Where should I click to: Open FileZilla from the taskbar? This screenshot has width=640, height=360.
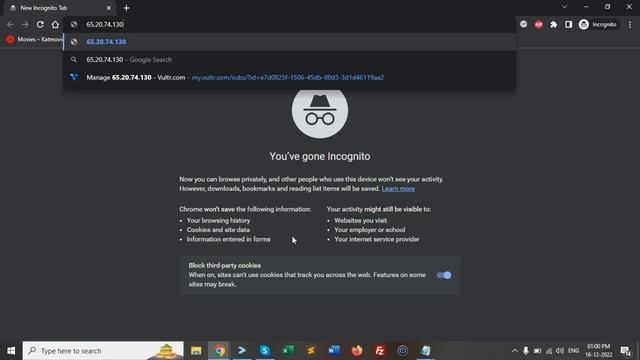pos(380,351)
